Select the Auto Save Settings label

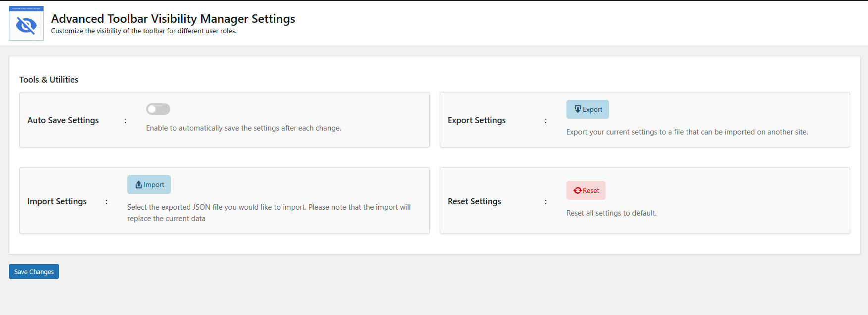63,120
